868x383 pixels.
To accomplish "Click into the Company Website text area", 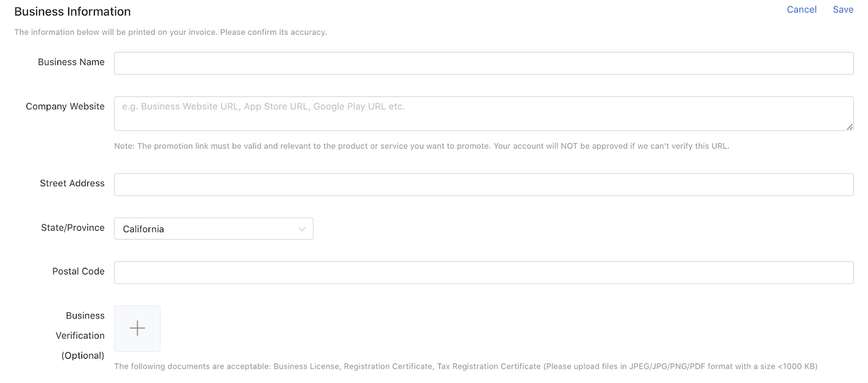I will click(x=484, y=113).
